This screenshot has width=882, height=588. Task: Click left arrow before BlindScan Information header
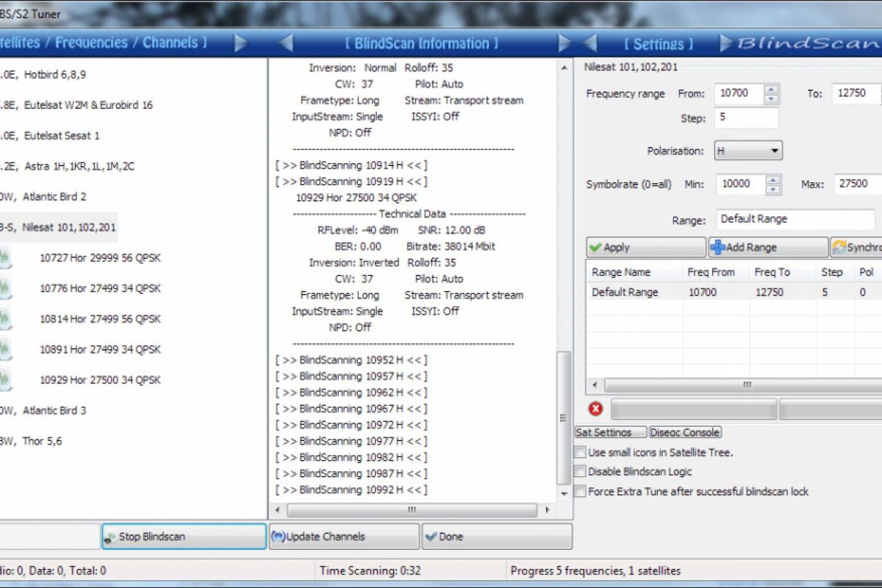pos(287,43)
